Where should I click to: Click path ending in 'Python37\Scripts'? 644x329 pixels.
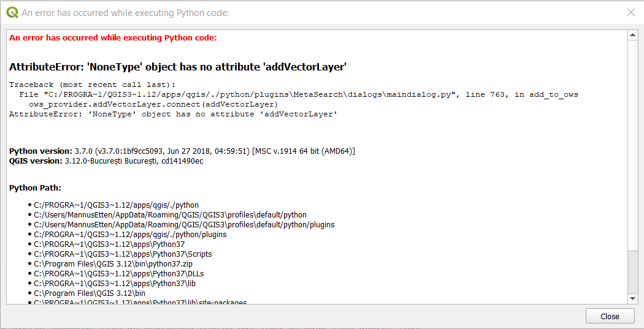(123, 254)
